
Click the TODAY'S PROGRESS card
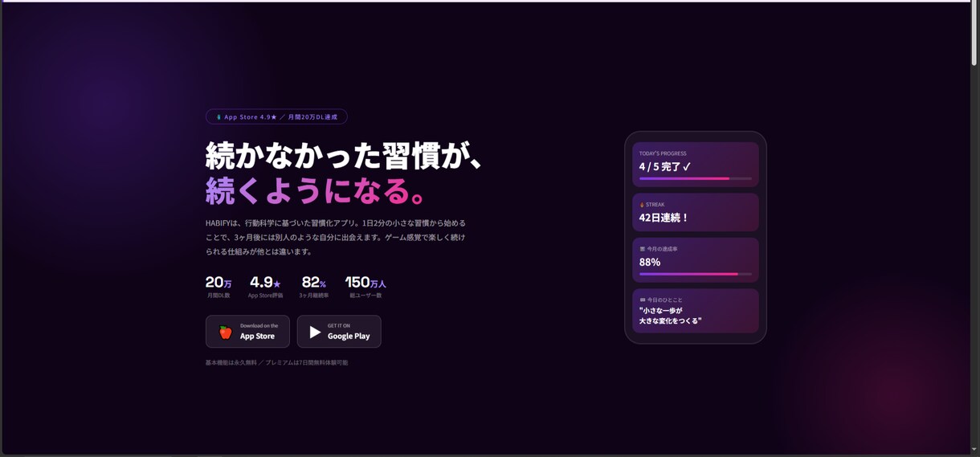click(696, 165)
